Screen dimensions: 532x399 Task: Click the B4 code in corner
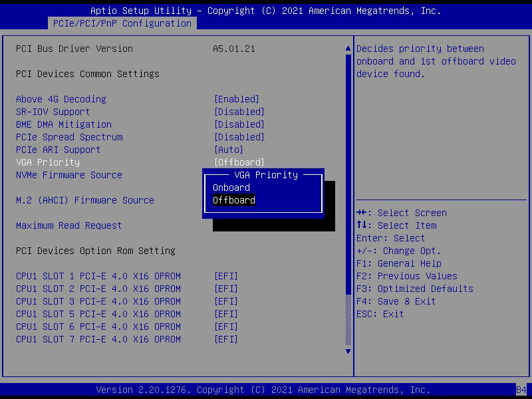[521, 390]
